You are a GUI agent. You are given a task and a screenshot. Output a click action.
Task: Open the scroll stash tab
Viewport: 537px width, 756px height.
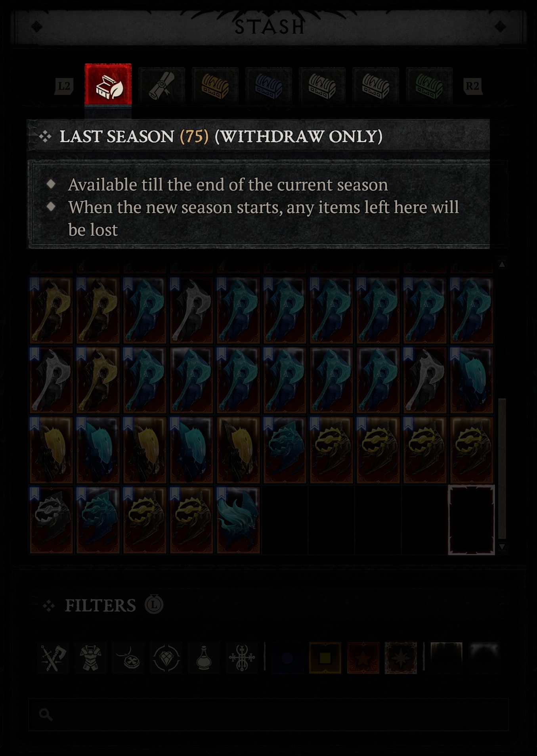point(162,86)
